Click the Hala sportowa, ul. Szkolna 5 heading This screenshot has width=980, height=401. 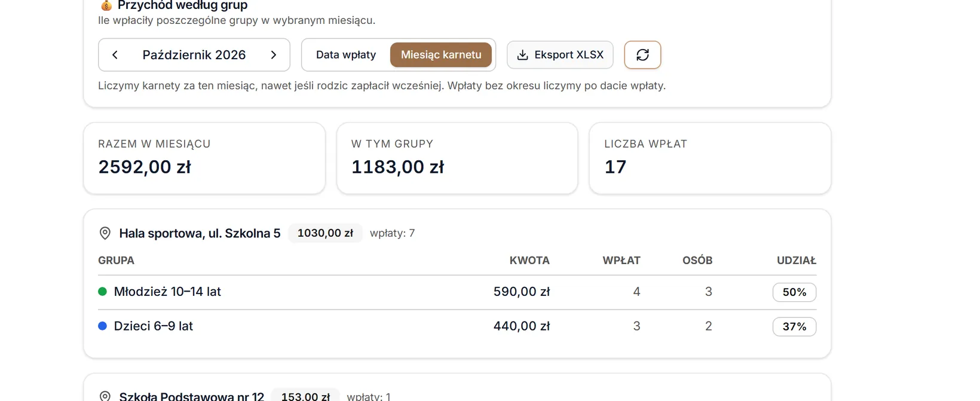tap(200, 234)
